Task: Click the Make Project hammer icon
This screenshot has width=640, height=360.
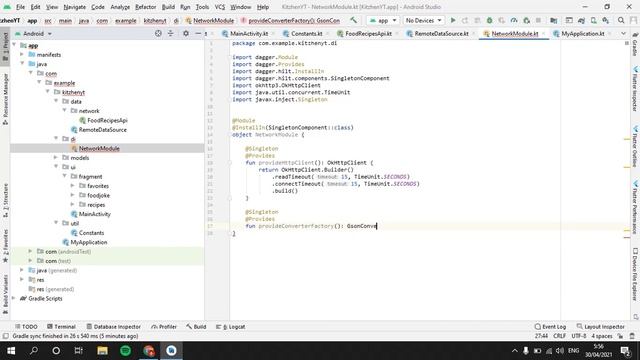Action: pos(353,20)
